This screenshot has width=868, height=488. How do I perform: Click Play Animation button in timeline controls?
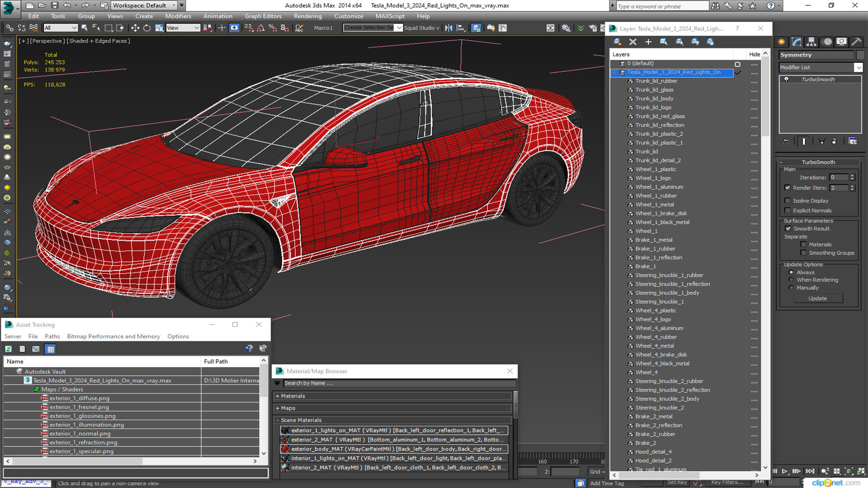[x=785, y=471]
